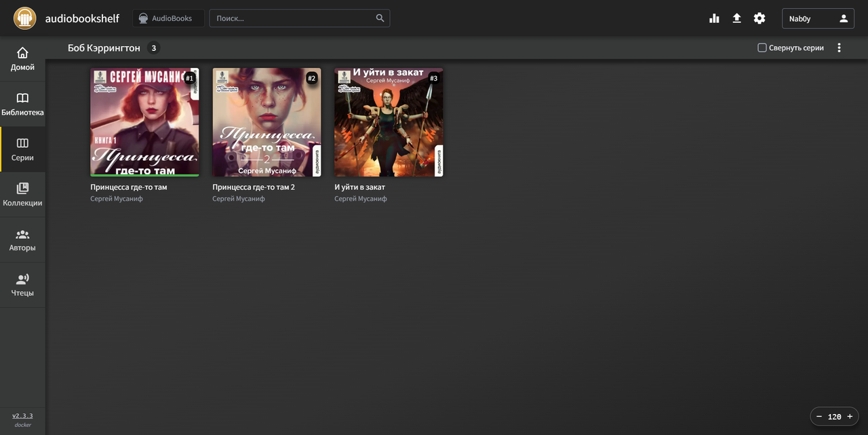Open the audiobookshelf home title link
868x435 pixels.
(x=82, y=18)
